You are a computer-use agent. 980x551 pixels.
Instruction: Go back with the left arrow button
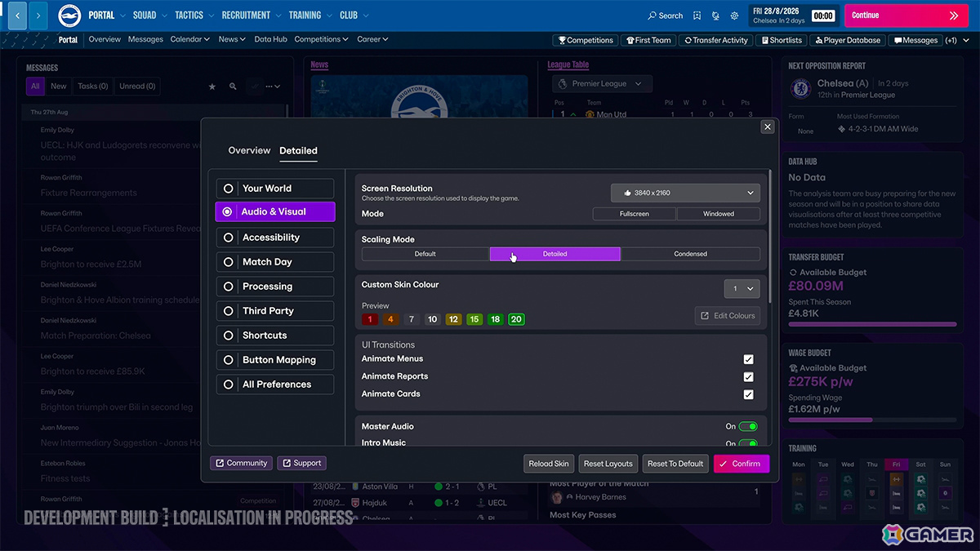pos(17,16)
